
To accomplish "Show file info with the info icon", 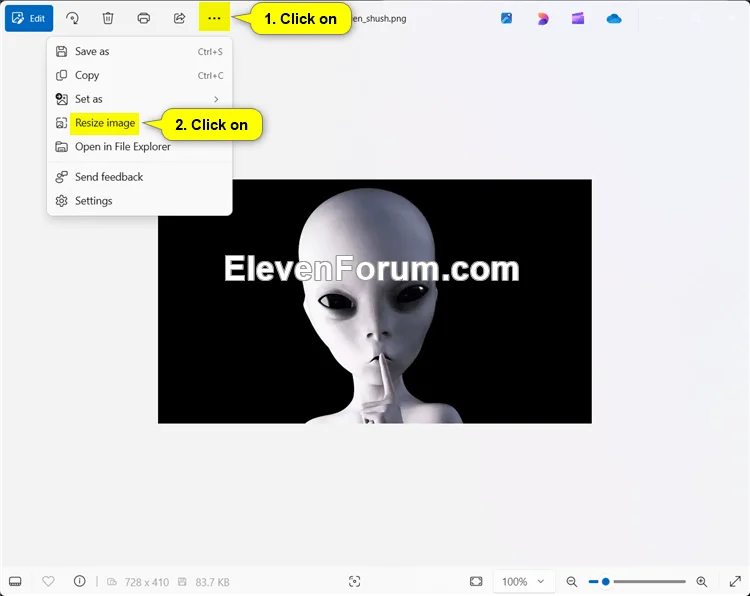I will 79,581.
